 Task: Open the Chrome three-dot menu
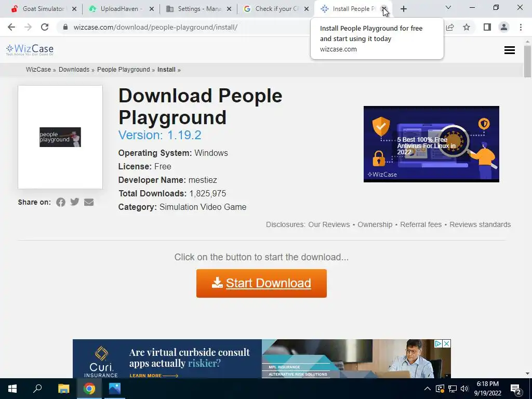pyautogui.click(x=521, y=27)
